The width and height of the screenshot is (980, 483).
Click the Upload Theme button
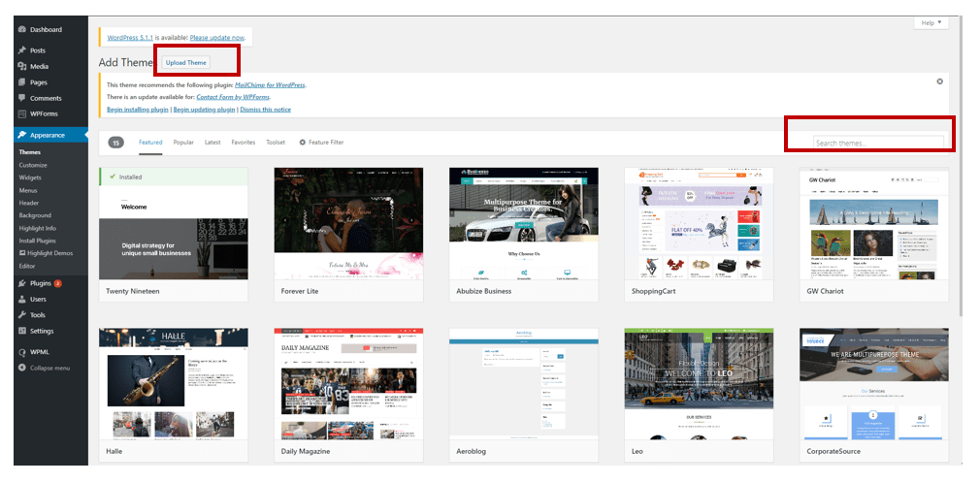click(186, 63)
